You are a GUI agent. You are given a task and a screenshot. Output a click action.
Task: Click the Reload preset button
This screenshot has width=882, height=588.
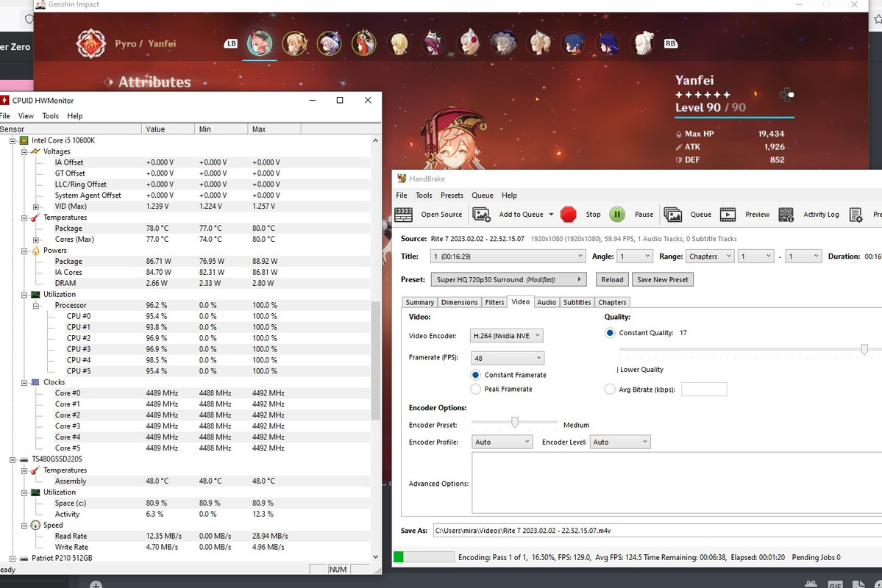click(x=612, y=279)
